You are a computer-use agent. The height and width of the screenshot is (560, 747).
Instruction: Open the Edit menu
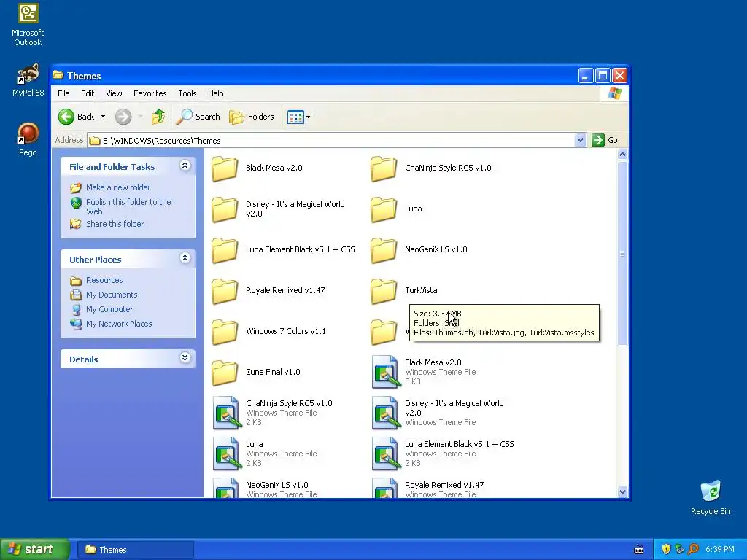88,93
